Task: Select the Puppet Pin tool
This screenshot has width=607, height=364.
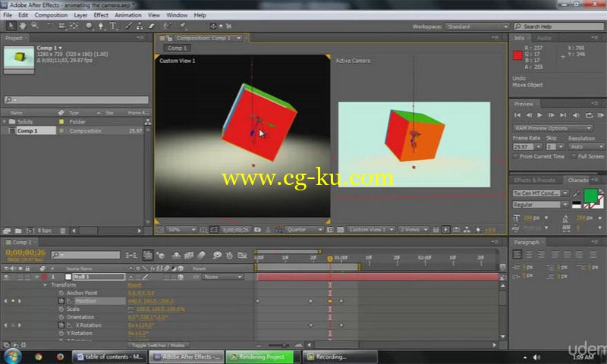Action: [x=182, y=26]
